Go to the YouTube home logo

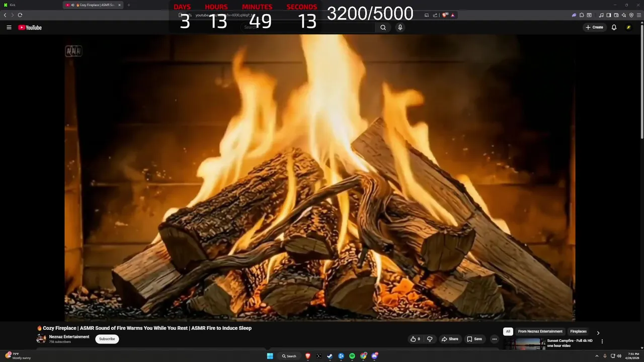[x=30, y=28]
